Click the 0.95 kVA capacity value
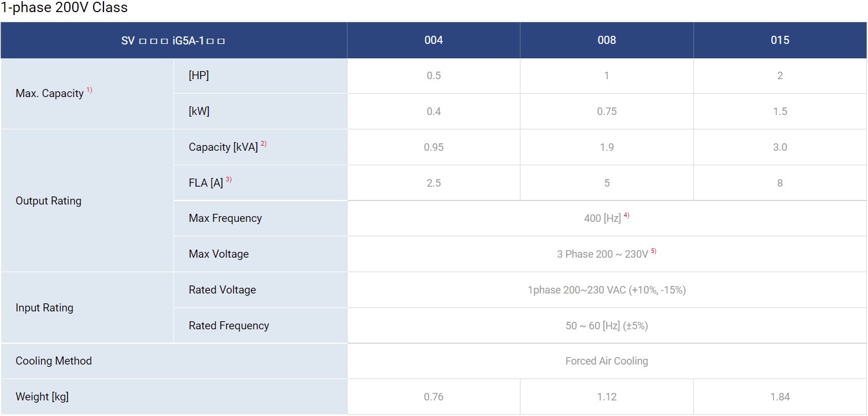 [433, 147]
